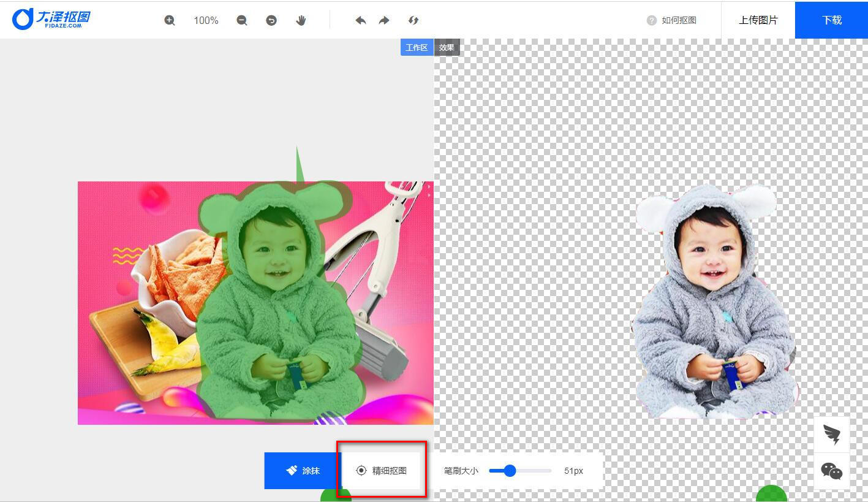The image size is (868, 502).
Task: Click the zoom in magnifier icon
Action: [170, 20]
